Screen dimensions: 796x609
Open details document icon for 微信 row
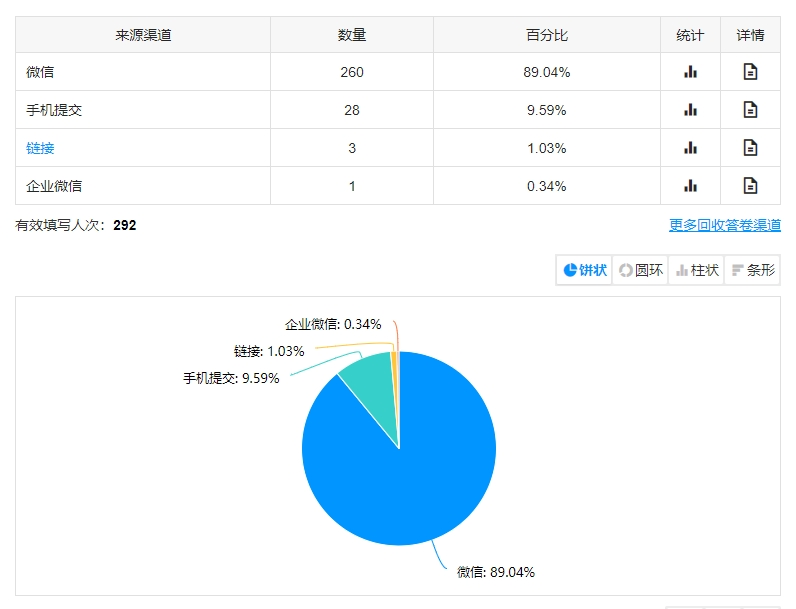tap(750, 72)
